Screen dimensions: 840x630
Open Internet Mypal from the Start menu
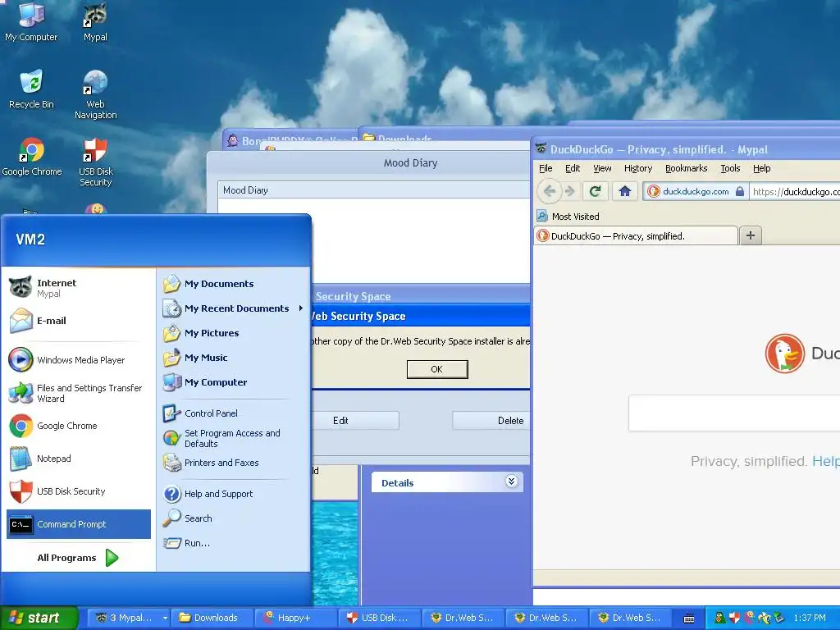[x=78, y=288]
